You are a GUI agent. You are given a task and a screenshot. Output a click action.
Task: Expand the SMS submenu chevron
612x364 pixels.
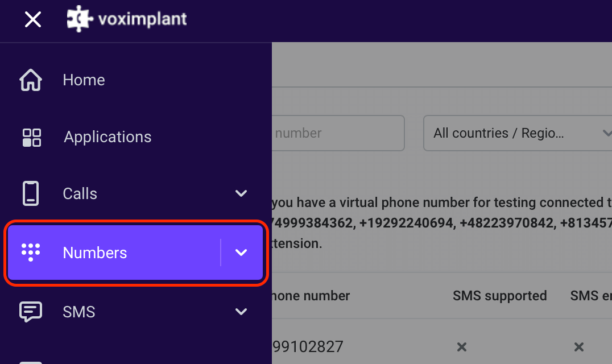(x=241, y=311)
